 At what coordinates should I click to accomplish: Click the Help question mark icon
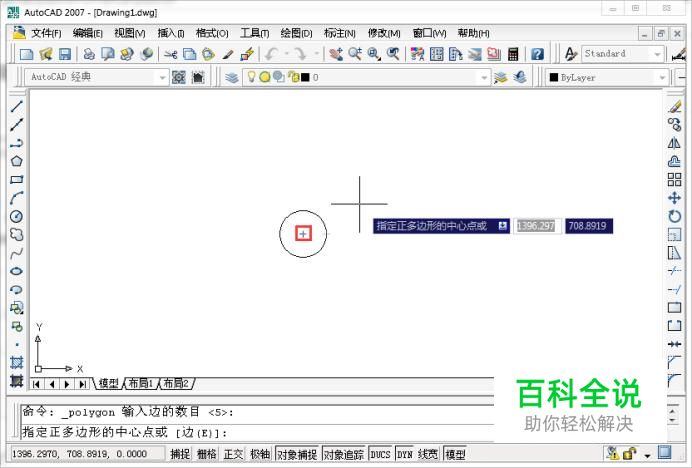point(537,54)
